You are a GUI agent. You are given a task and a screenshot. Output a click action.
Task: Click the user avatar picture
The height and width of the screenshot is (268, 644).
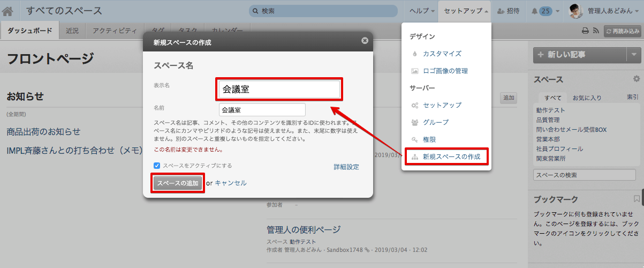[575, 11]
